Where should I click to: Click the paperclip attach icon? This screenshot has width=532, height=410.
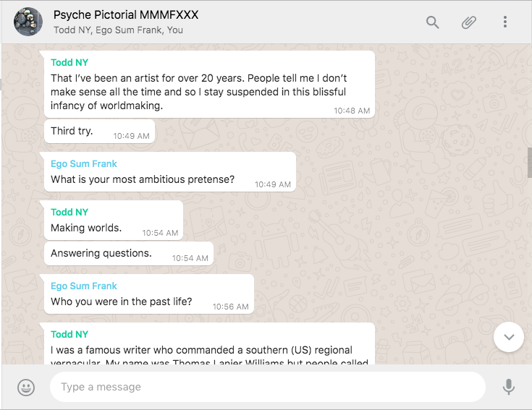click(469, 22)
